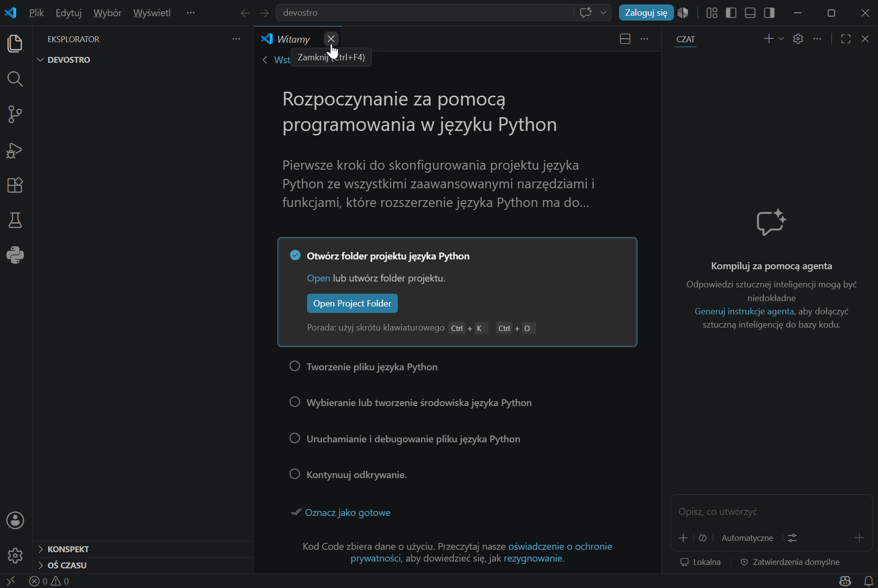Open the Python extension view icon

[x=15, y=256]
